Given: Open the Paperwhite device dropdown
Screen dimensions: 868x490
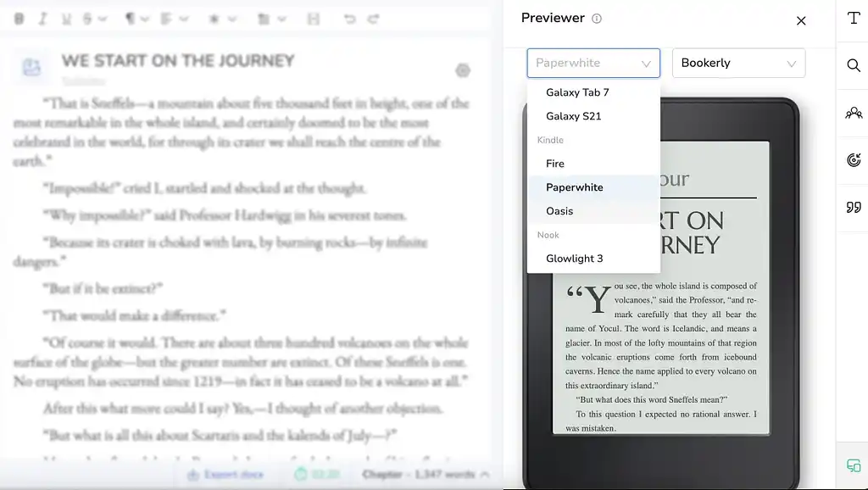Looking at the screenshot, I should (593, 63).
